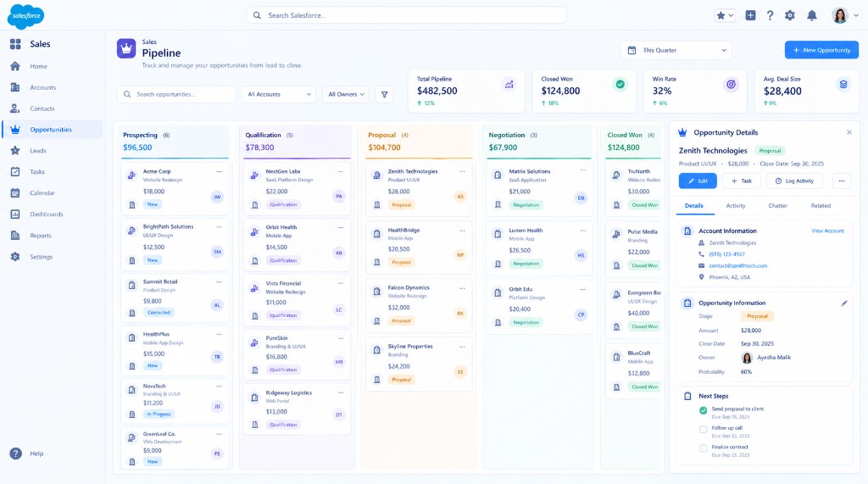Click the Lumen Health opportunity title
The width and height of the screenshot is (868, 484).
pos(526,231)
